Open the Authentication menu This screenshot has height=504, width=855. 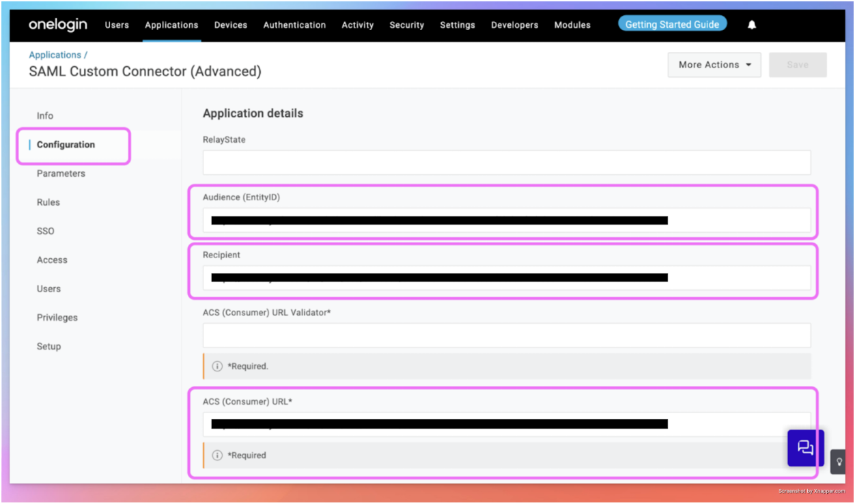(x=294, y=25)
